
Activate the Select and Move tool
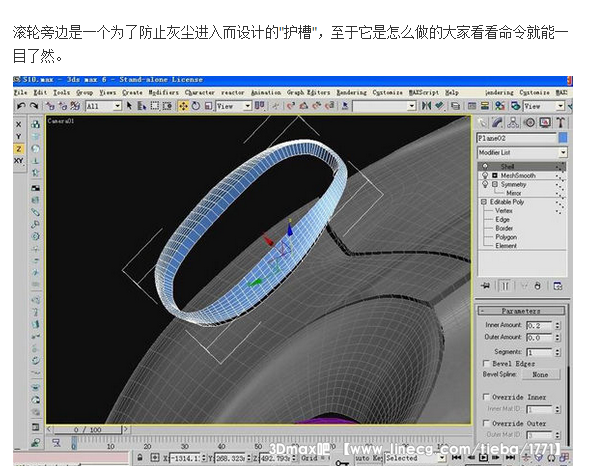click(183, 106)
